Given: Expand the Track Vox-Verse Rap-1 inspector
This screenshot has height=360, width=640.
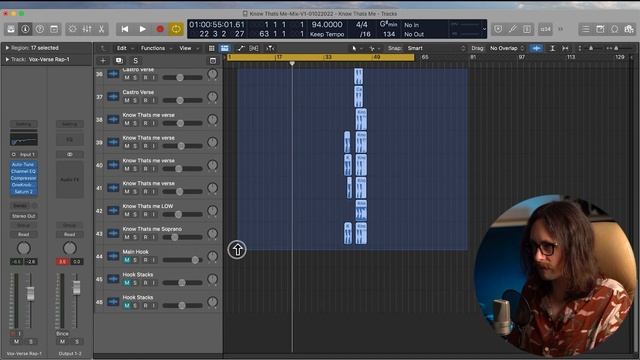Looking at the screenshot, I should 7,59.
